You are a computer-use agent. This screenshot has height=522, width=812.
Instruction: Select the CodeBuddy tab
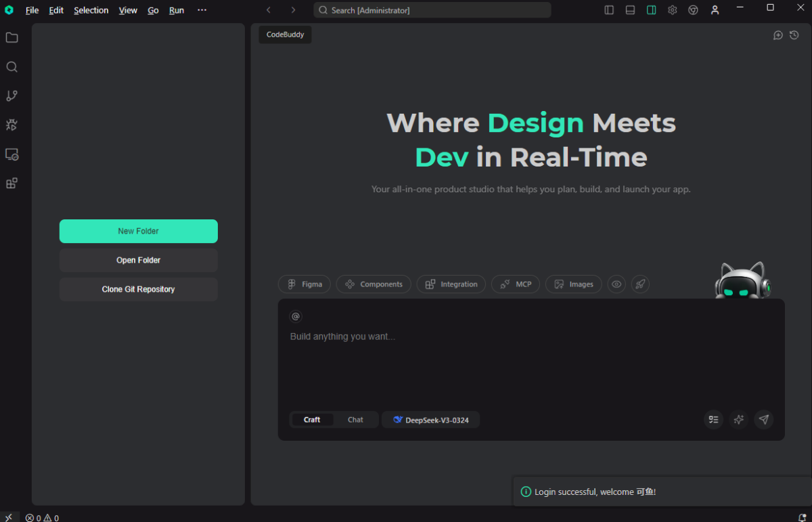coord(285,35)
